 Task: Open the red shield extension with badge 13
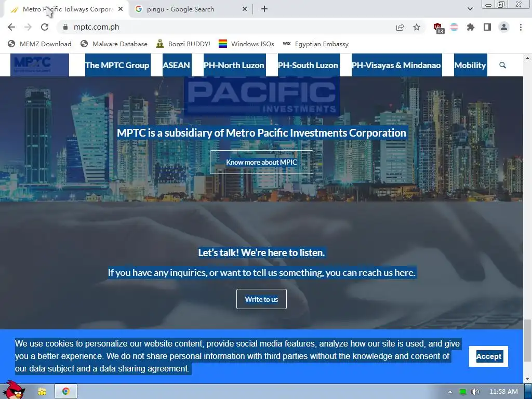[438, 28]
